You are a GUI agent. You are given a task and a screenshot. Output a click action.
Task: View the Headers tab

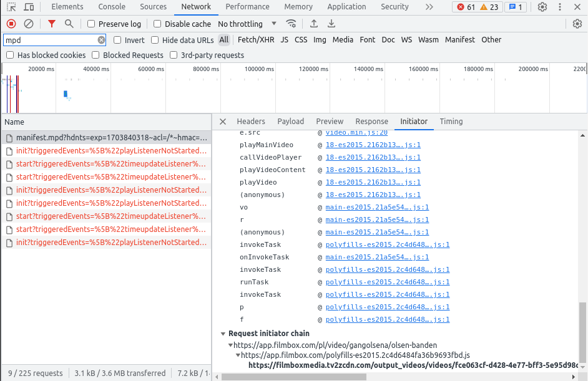tap(251, 122)
